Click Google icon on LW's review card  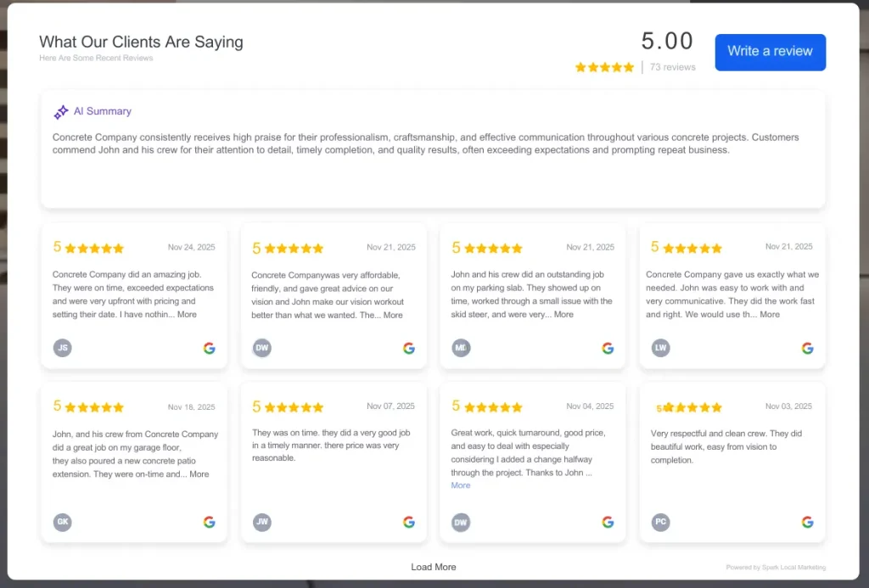click(x=807, y=348)
